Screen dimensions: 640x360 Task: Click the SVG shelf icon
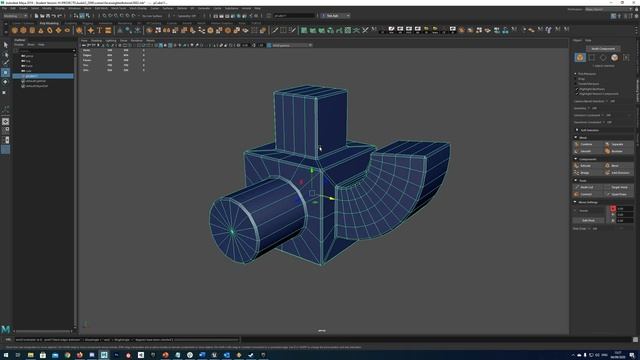click(108, 30)
